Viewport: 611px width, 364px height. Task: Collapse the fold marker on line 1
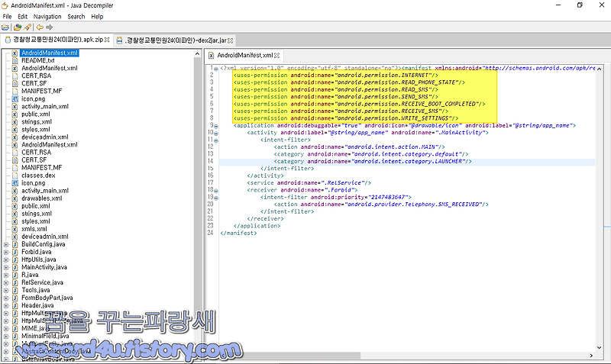pyautogui.click(x=216, y=69)
